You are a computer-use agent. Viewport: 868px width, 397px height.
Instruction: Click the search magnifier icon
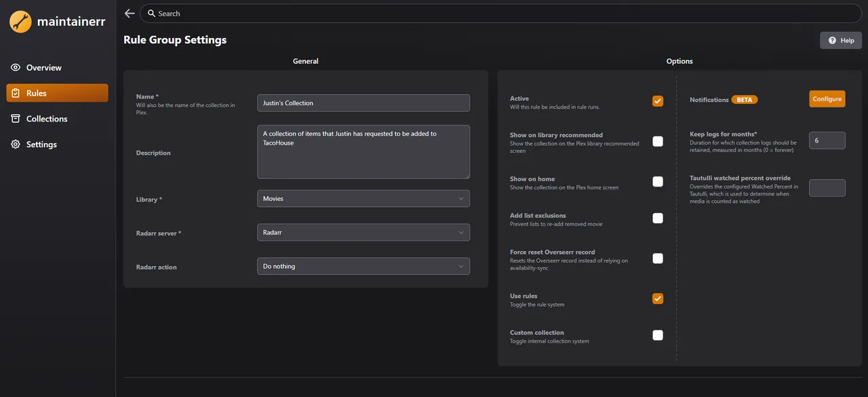pos(152,13)
